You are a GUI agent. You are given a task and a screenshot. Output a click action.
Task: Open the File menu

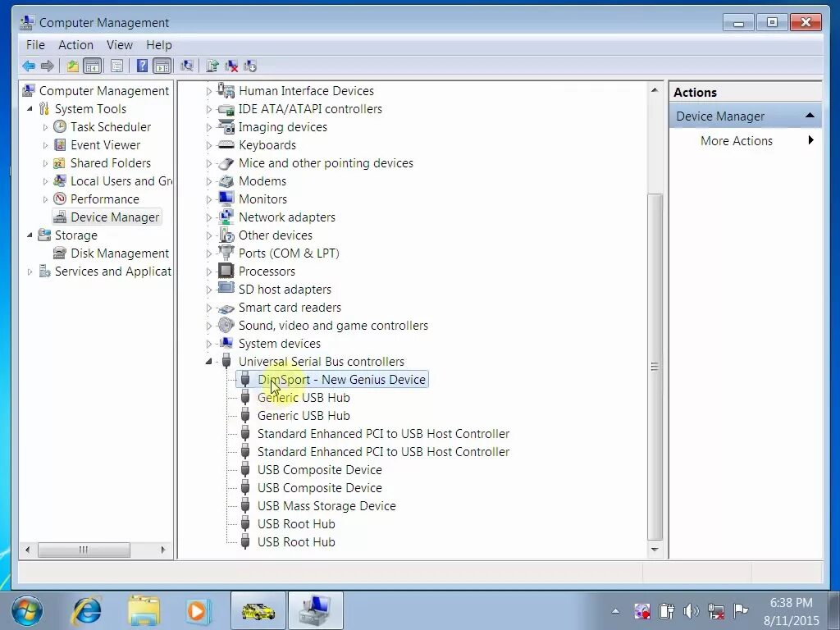(x=35, y=45)
